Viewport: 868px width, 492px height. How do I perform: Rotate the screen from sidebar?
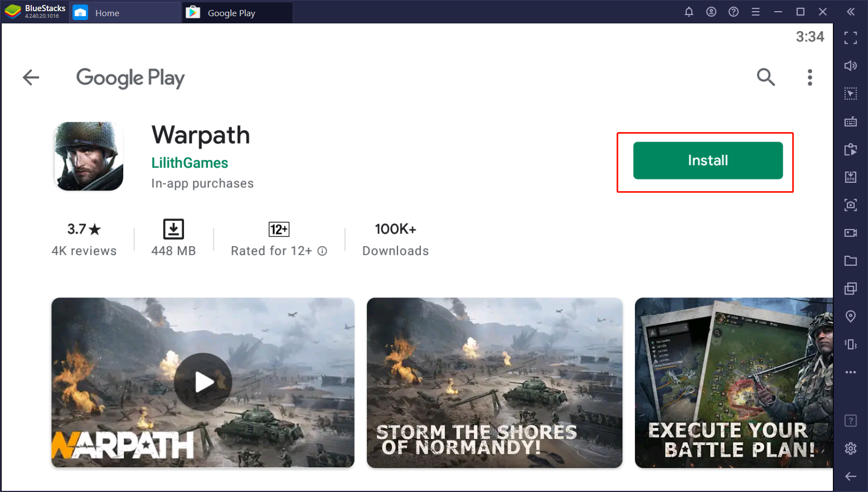tap(851, 344)
